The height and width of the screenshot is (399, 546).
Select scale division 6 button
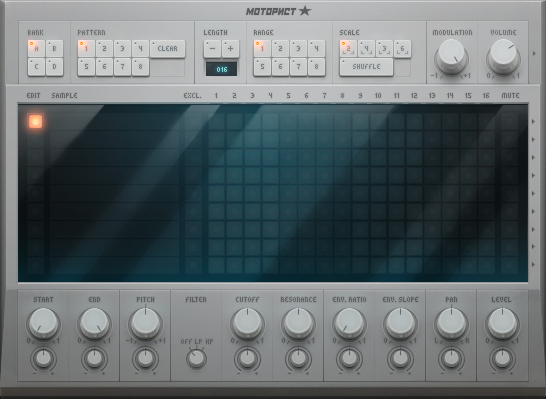pos(403,49)
